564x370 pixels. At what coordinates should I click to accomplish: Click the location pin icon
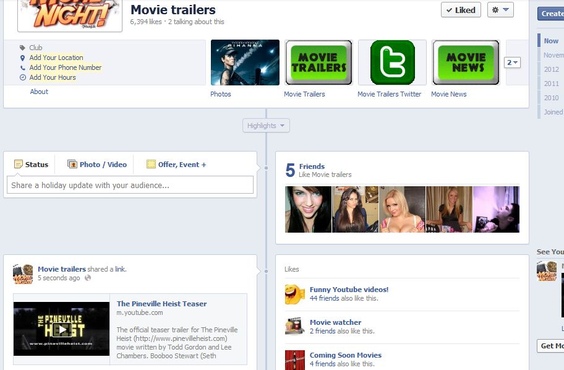tap(22, 58)
